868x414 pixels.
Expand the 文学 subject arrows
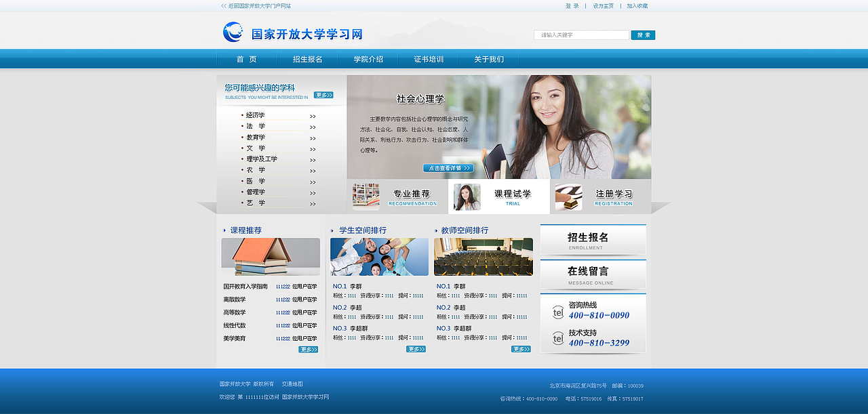313,149
